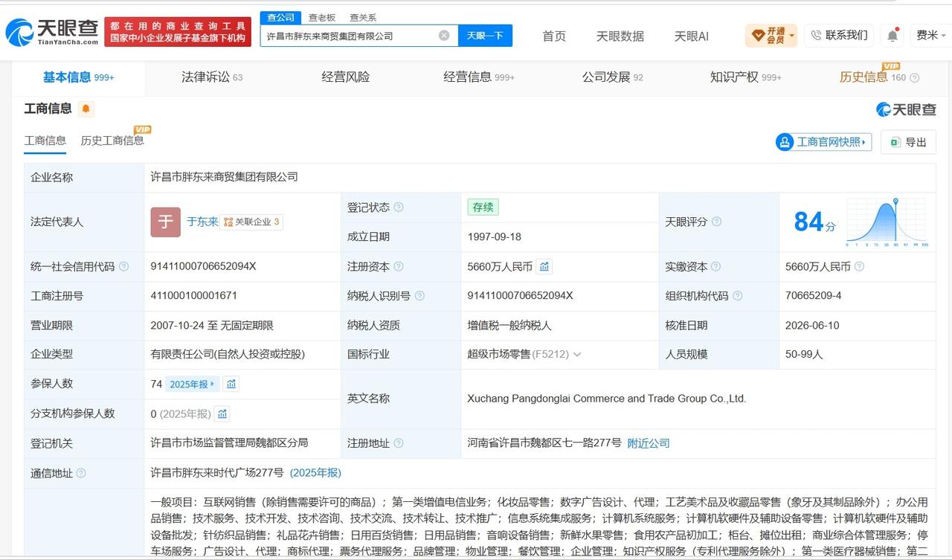Clear the company search box text
This screenshot has height=560, width=952.
pos(444,36)
